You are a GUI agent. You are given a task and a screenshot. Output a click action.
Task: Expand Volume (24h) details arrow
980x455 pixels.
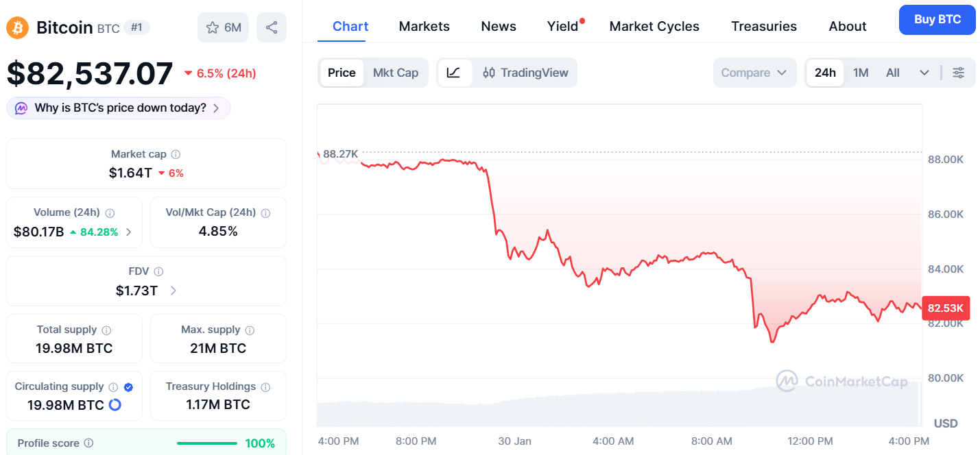pos(129,232)
